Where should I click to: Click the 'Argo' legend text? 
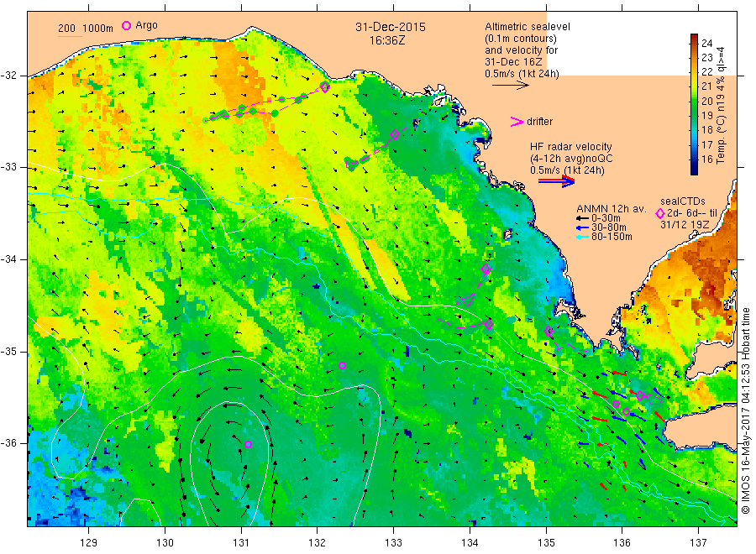pos(146,25)
